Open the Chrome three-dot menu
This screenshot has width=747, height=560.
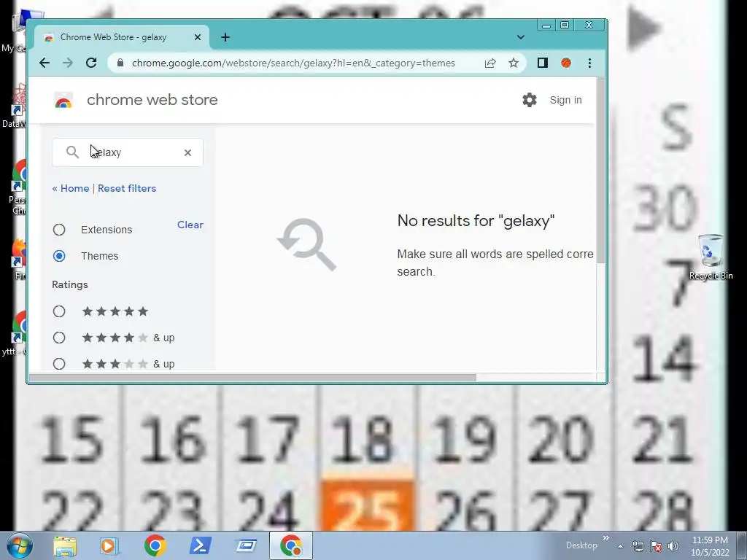click(589, 63)
